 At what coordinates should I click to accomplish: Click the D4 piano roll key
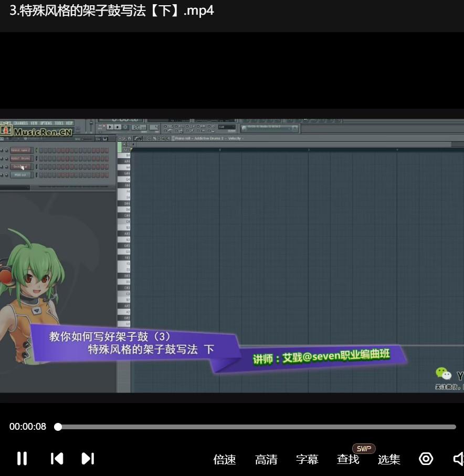click(124, 210)
